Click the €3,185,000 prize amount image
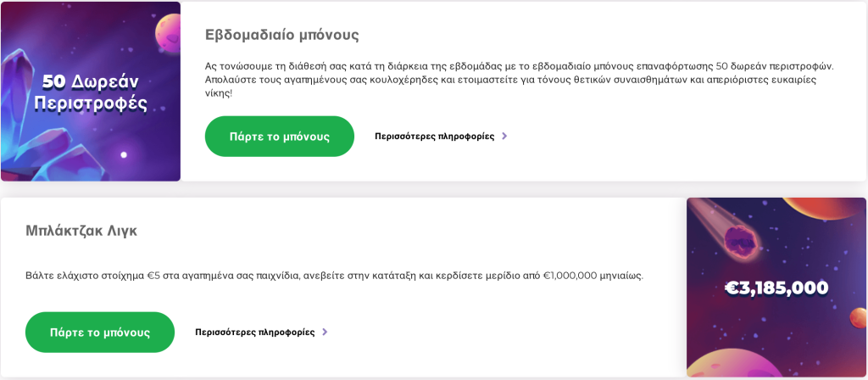The image size is (868, 380). point(776,288)
